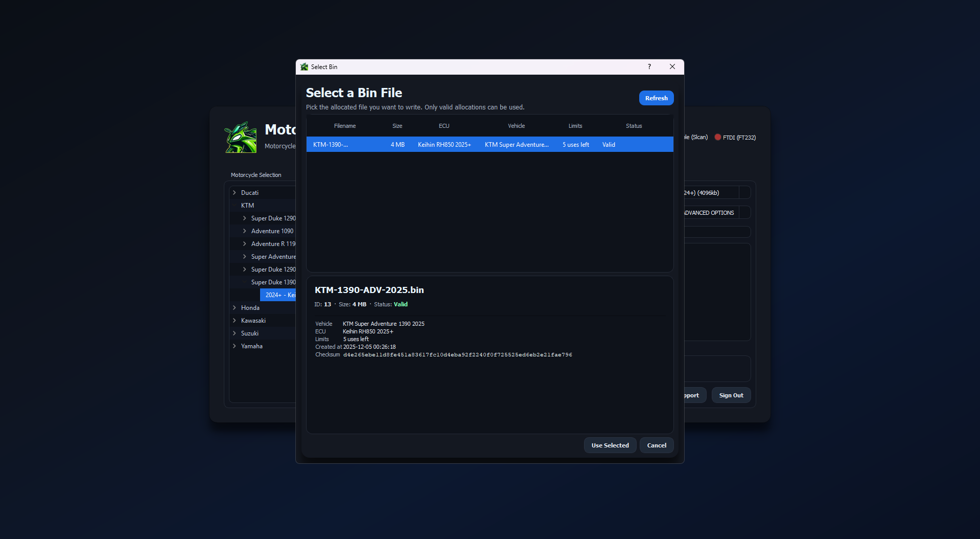Click the ID 13 value in details

pos(328,304)
